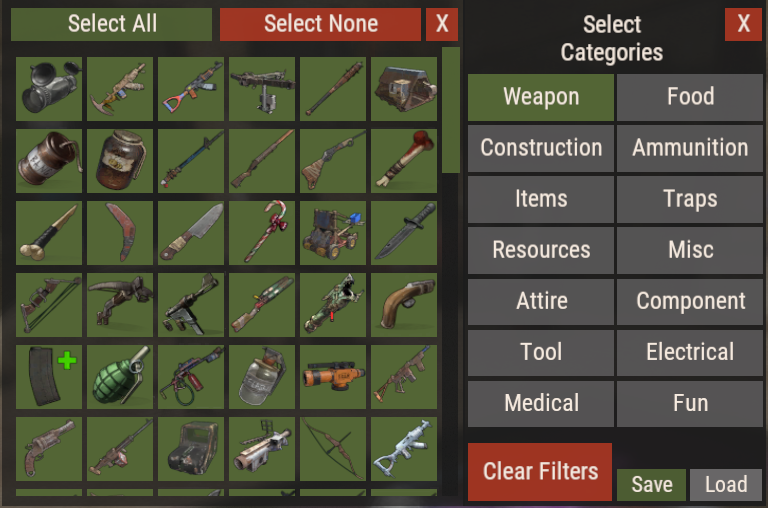Select the butcher knife icon
768x508 pixels.
191,233
